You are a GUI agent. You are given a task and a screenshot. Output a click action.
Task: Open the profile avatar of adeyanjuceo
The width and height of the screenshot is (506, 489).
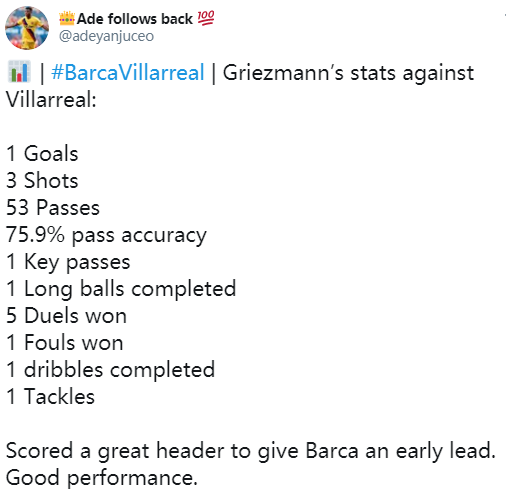click(27, 28)
